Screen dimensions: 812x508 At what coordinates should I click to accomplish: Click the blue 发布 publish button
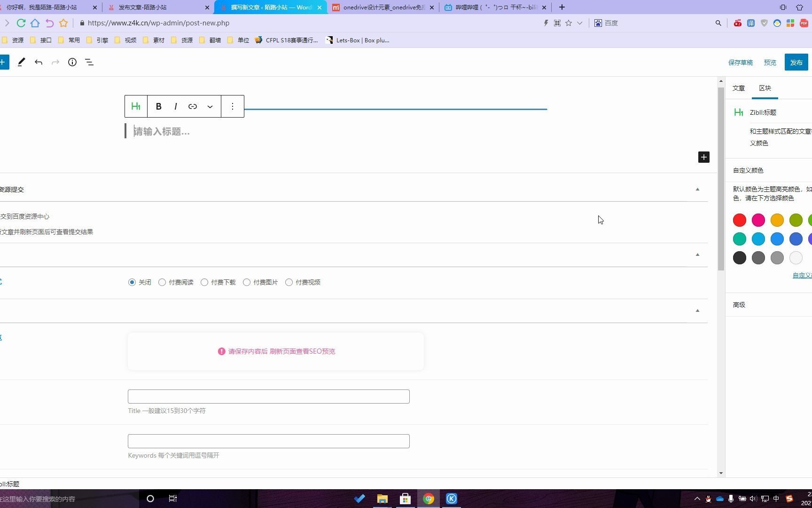click(x=796, y=62)
